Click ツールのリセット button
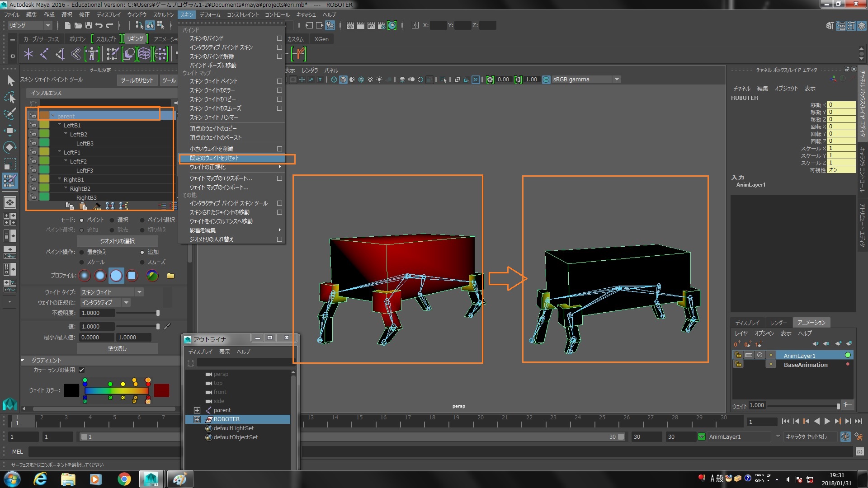Viewport: 868px width, 488px height. [137, 80]
